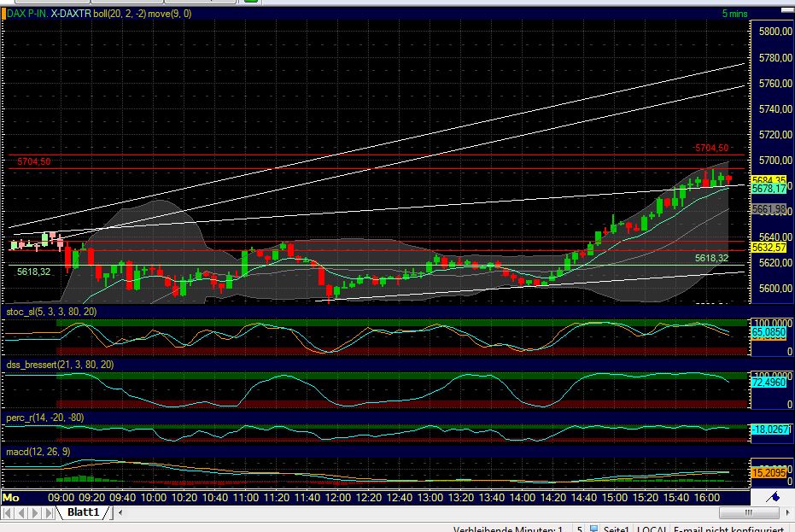Viewport: 795px width, 532px height.
Task: Go to the last sheet with tab arrow
Action: click(49, 513)
